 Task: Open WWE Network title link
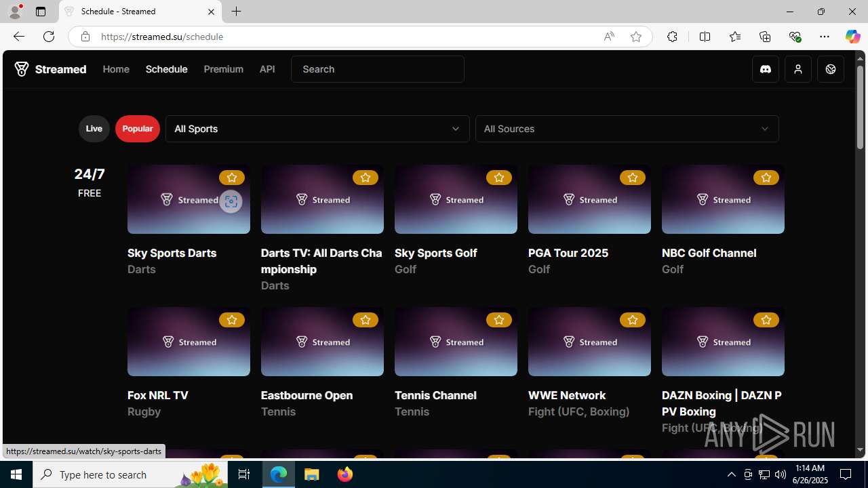click(x=567, y=395)
